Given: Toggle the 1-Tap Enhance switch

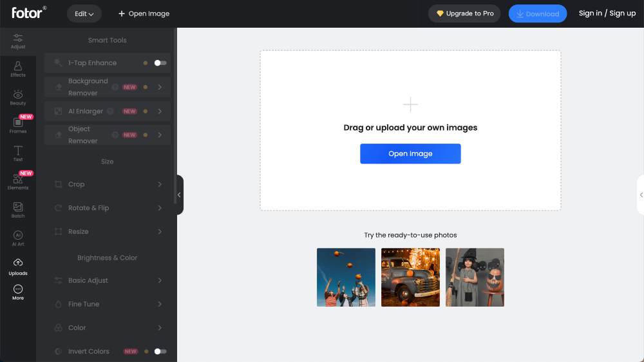Looking at the screenshot, I should (x=160, y=63).
